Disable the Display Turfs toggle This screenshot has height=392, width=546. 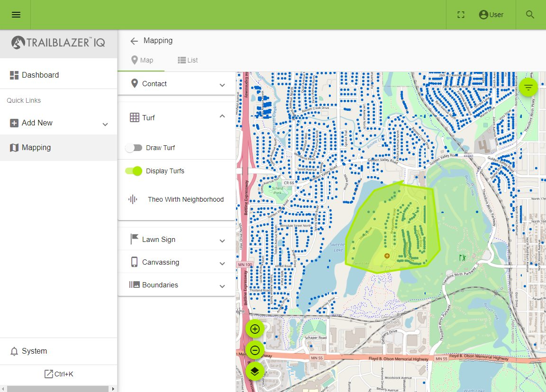click(134, 171)
